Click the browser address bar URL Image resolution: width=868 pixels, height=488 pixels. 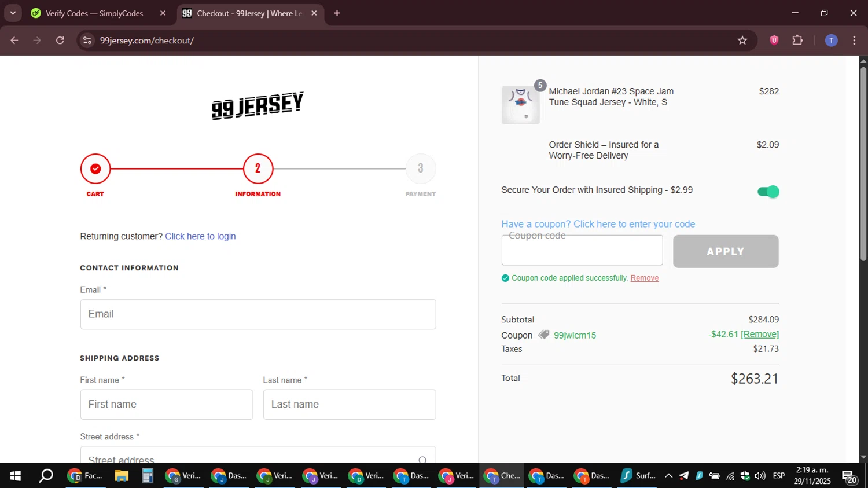[147, 41]
